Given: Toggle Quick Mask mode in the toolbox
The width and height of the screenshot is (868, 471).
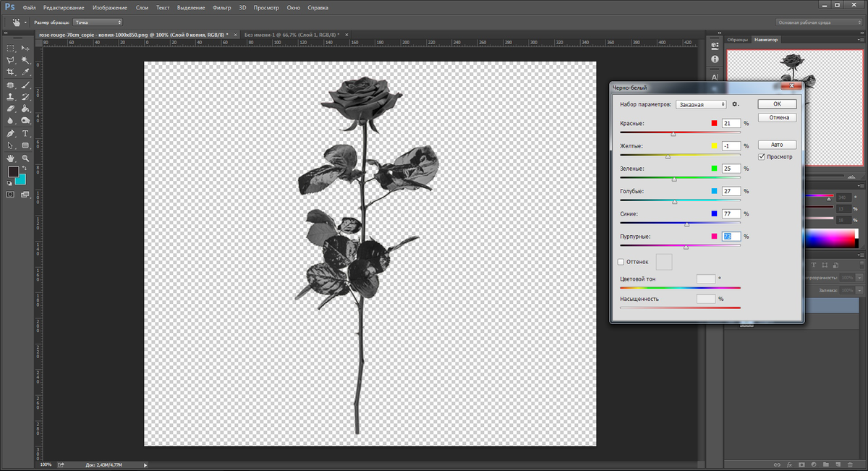Looking at the screenshot, I should (10, 195).
